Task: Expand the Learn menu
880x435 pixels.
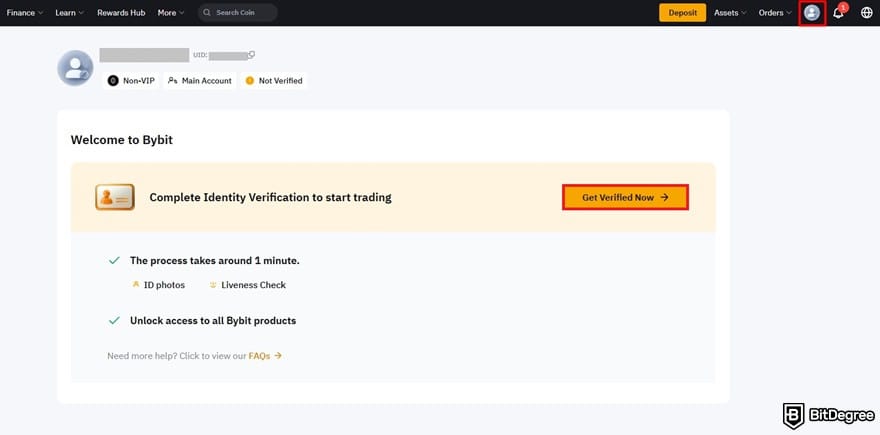Action: (70, 13)
